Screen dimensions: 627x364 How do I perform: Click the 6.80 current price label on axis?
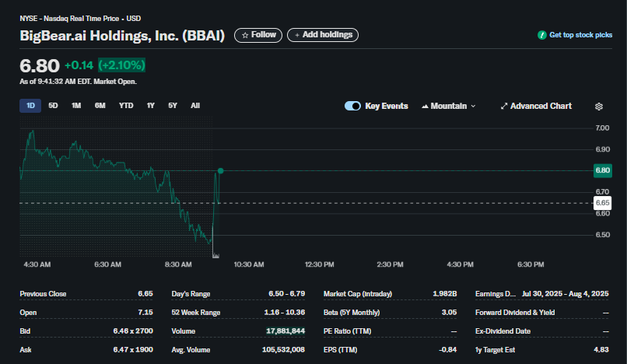pos(603,170)
